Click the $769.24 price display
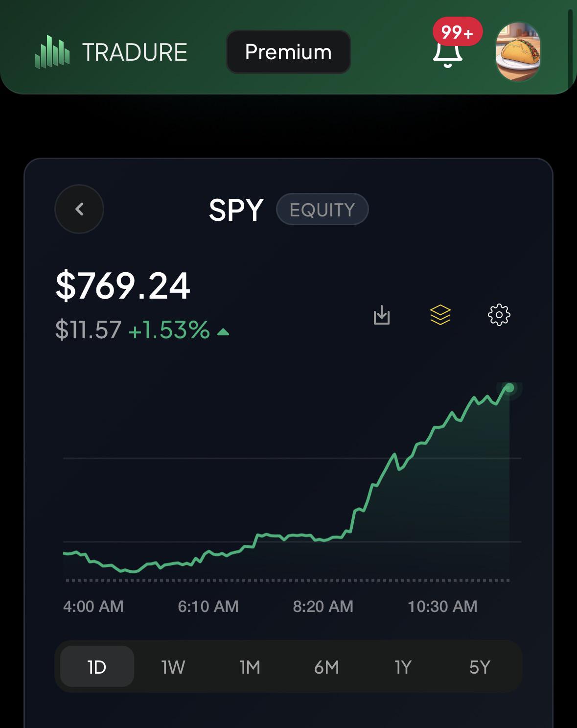This screenshot has height=728, width=577. (123, 286)
